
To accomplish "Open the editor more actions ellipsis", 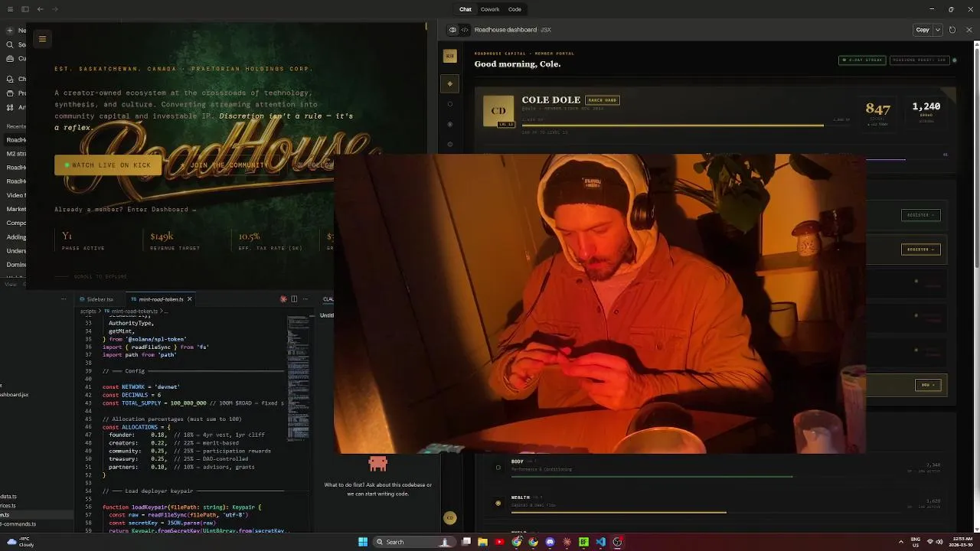I will pyautogui.click(x=305, y=299).
